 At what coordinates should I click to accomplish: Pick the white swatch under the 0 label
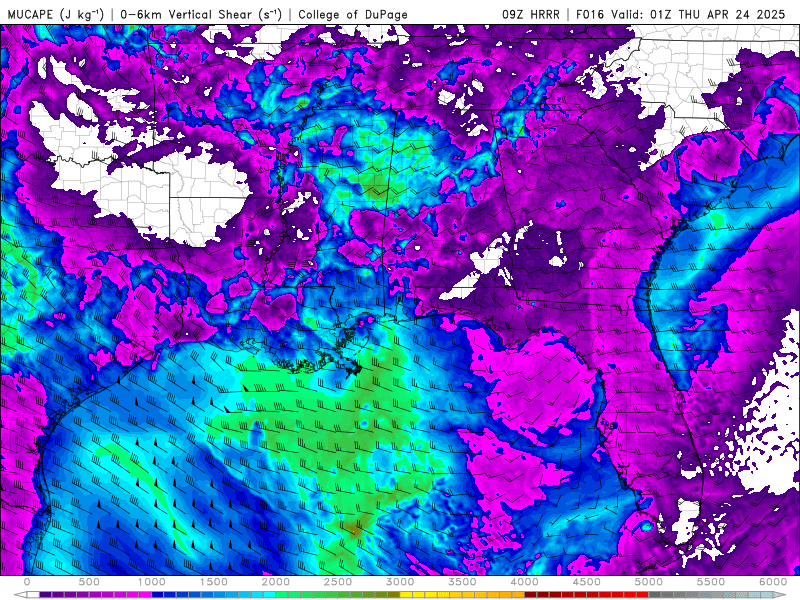click(x=33, y=594)
